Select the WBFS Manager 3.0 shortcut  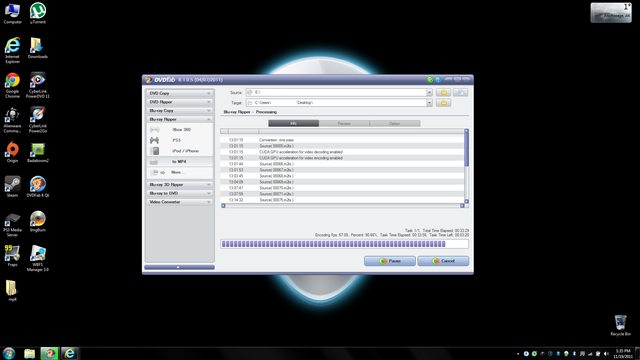tap(38, 258)
